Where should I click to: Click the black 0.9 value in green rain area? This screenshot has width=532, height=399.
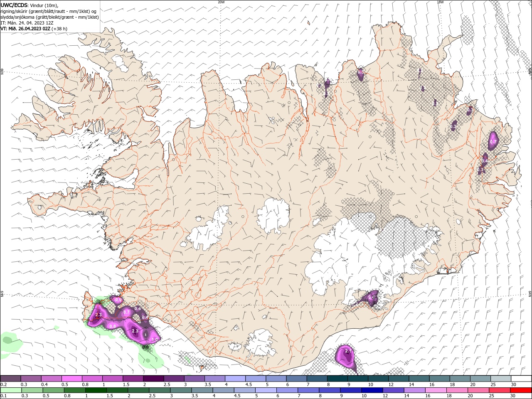point(145,347)
